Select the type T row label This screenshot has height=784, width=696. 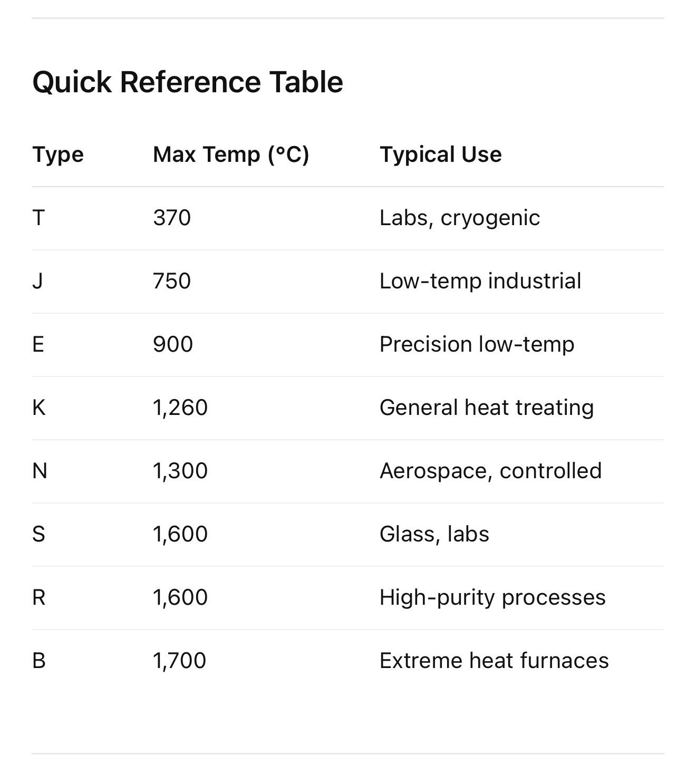[x=38, y=218]
